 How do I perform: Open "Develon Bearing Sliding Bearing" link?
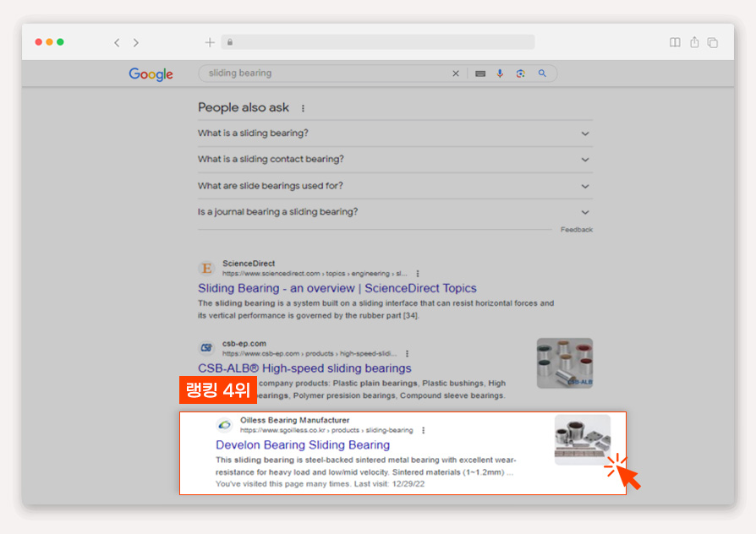302,444
